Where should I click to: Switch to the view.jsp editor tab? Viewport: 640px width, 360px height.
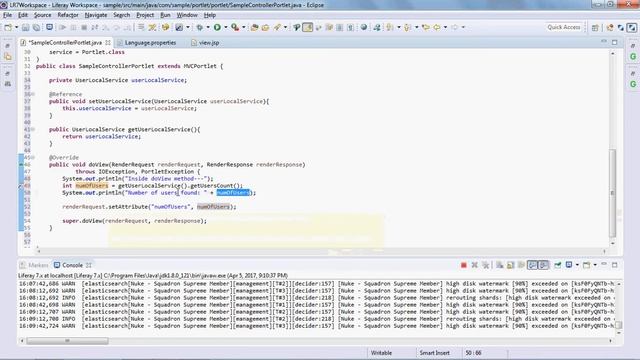click(x=205, y=42)
